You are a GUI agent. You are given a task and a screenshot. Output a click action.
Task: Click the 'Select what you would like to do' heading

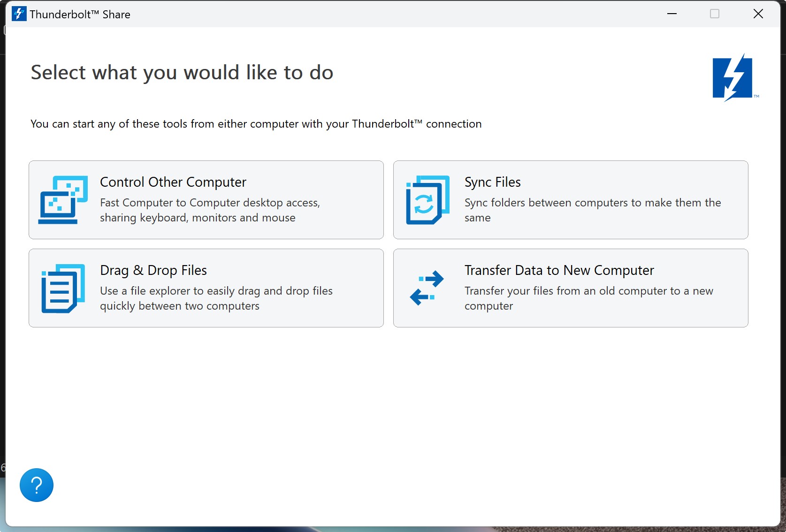click(x=182, y=73)
